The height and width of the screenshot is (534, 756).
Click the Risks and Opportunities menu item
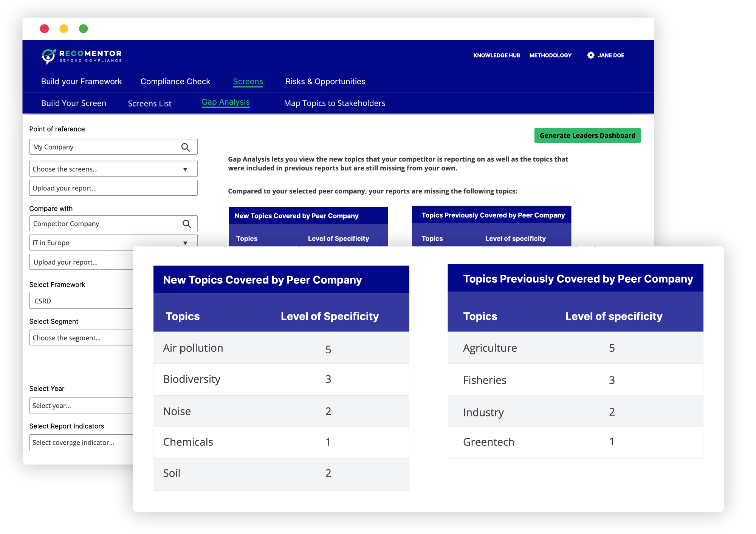[325, 81]
